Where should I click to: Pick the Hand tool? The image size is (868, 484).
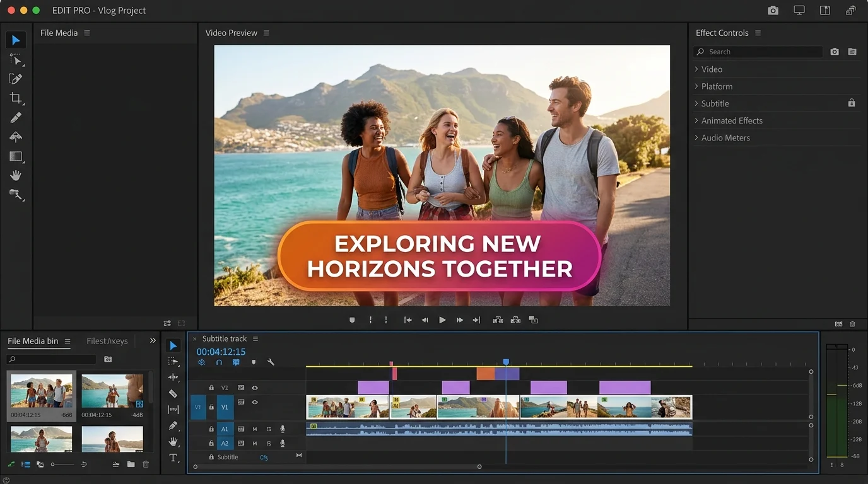click(x=16, y=175)
